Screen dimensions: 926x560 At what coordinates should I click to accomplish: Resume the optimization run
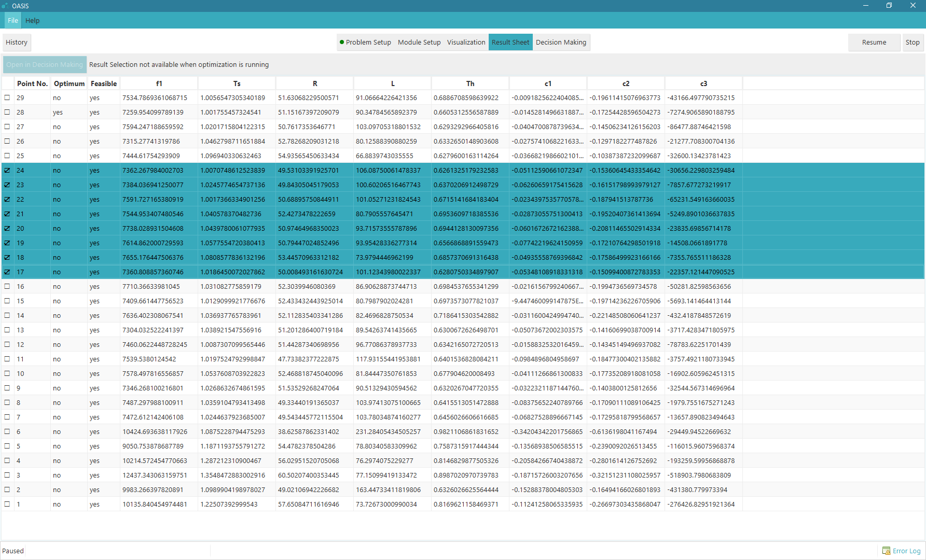pyautogui.click(x=874, y=42)
